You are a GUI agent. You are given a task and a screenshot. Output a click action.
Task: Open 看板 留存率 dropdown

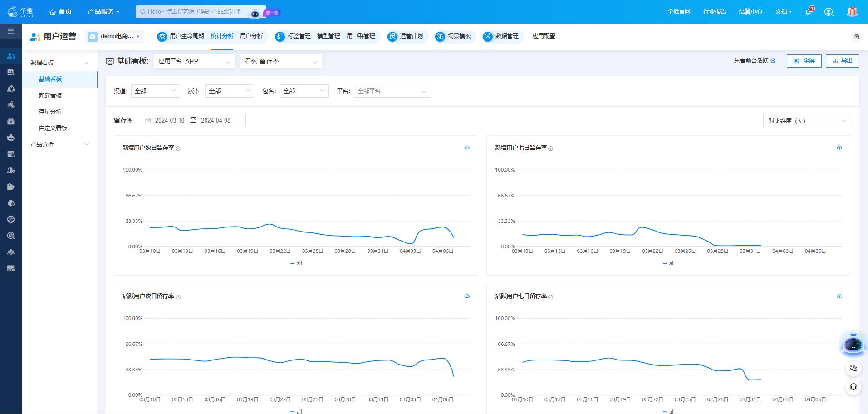coord(281,61)
